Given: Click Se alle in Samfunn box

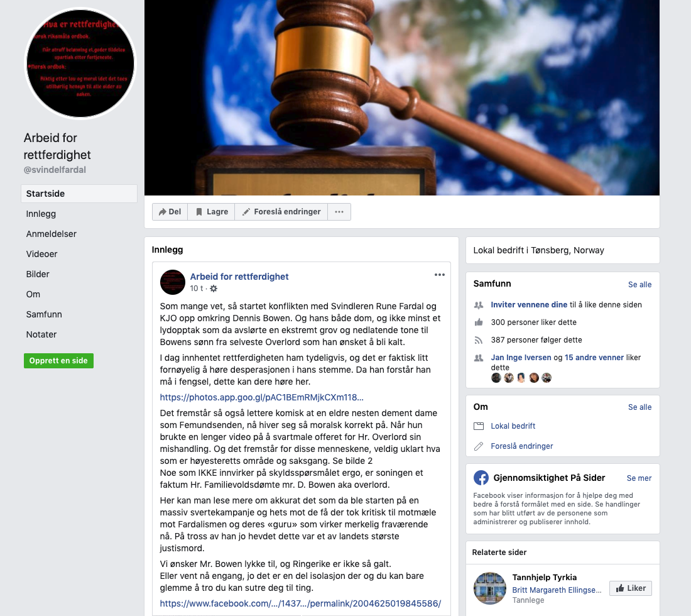Looking at the screenshot, I should [x=639, y=284].
